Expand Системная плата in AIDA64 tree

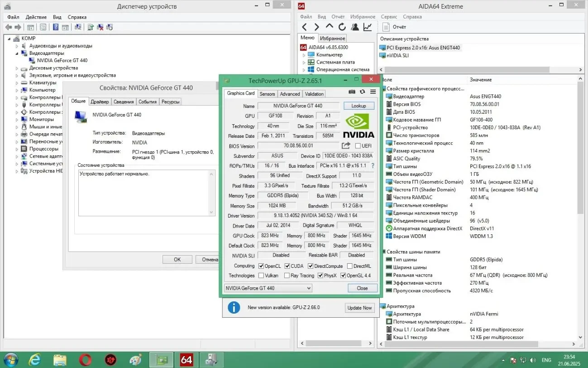point(304,62)
